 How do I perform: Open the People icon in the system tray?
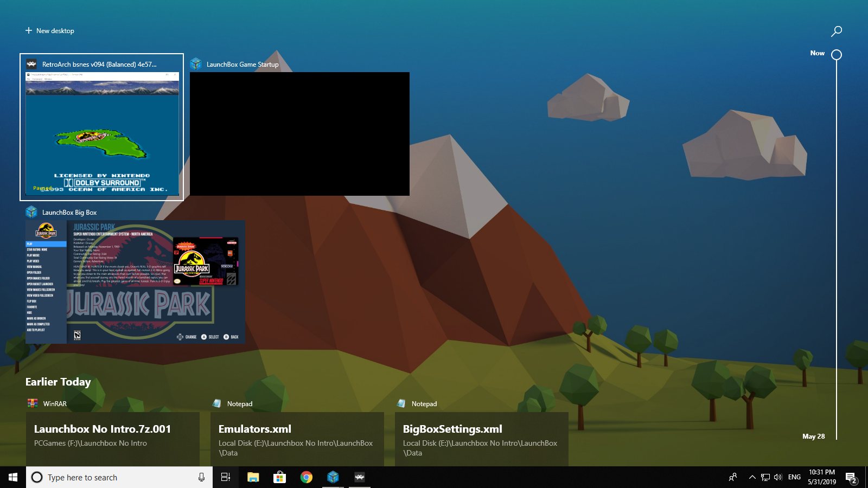pyautogui.click(x=733, y=477)
